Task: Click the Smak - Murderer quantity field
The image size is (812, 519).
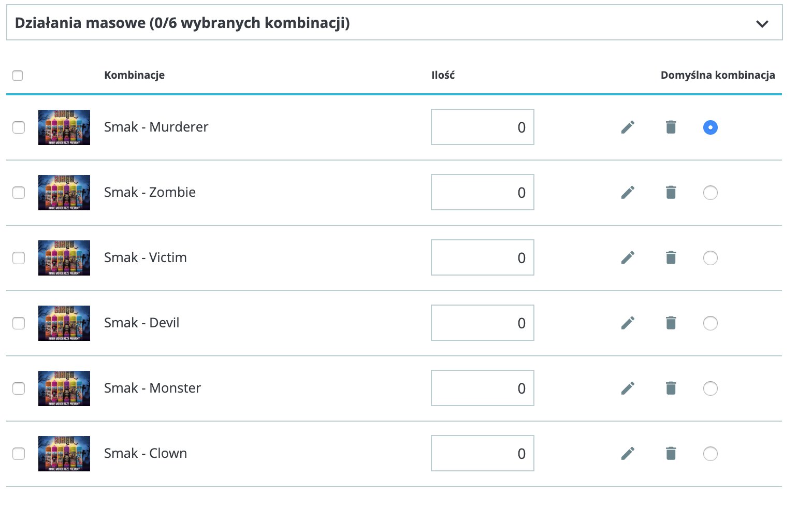Action: pos(482,127)
